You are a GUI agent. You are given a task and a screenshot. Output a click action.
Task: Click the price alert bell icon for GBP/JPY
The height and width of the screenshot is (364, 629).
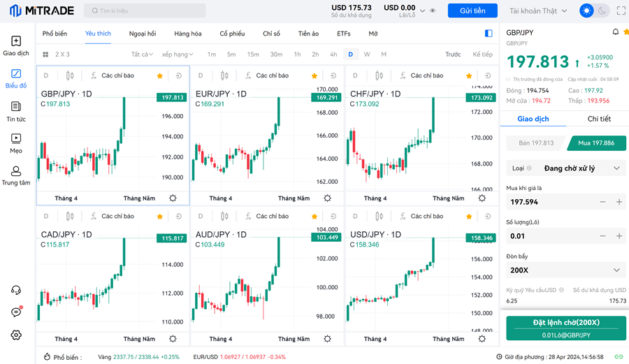tap(615, 32)
